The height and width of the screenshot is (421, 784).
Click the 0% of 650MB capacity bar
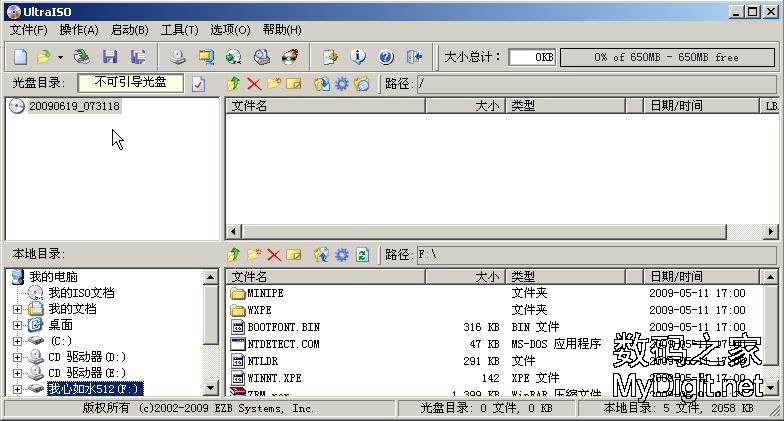pyautogui.click(x=667, y=57)
